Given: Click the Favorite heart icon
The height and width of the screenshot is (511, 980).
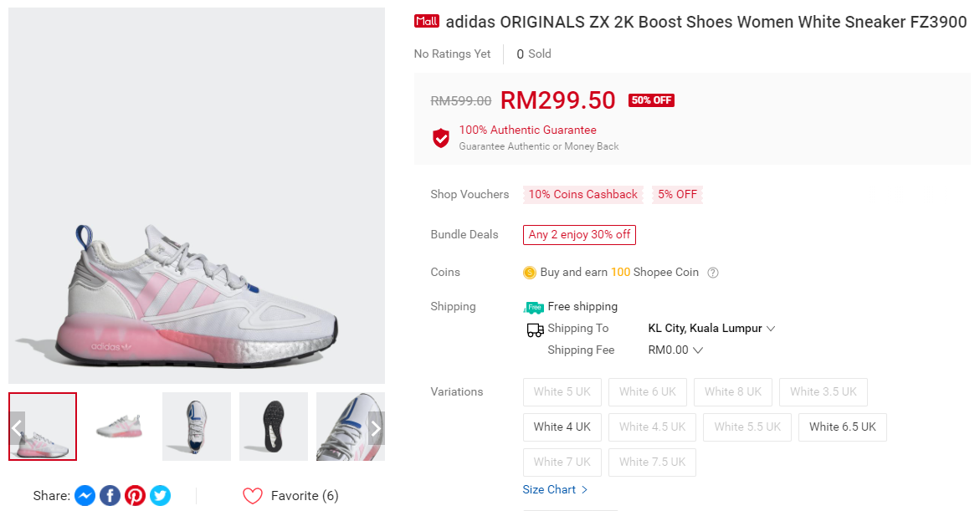Looking at the screenshot, I should [253, 496].
